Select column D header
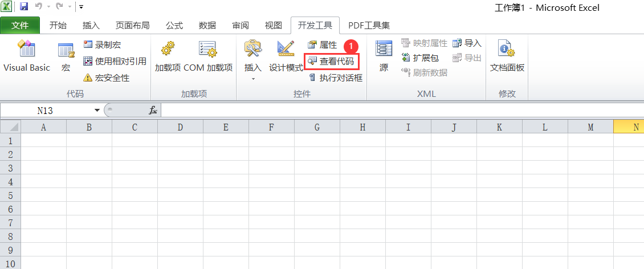Screen dimensions: 644x269 pos(180,127)
